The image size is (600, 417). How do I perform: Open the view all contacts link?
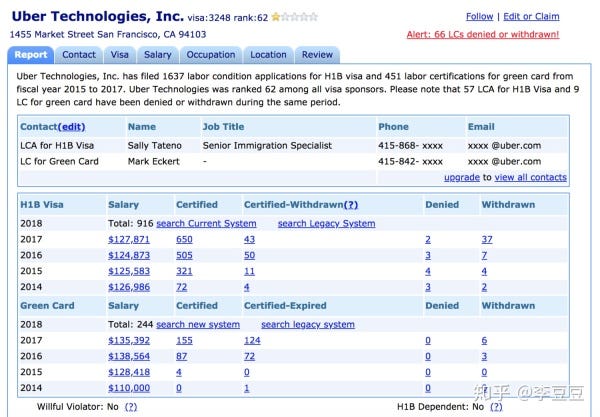point(530,178)
